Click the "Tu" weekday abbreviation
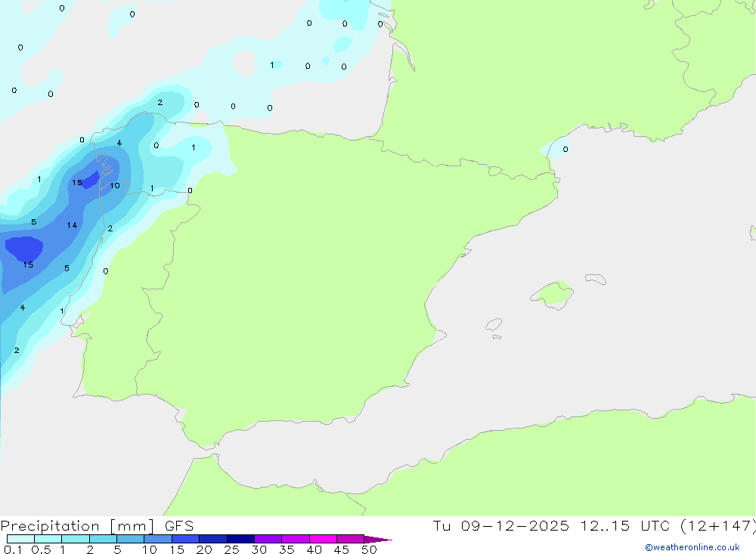The width and height of the screenshot is (756, 554). pos(442,525)
